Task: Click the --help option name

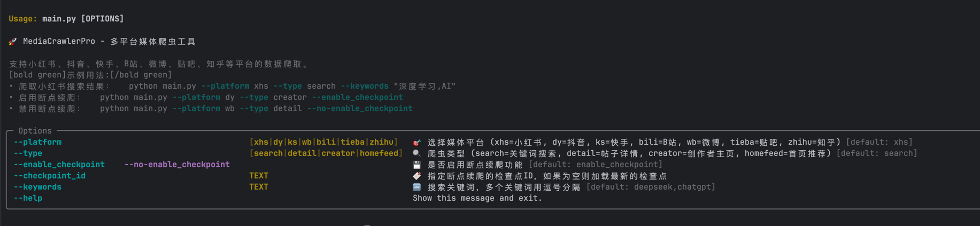Action: point(28,198)
